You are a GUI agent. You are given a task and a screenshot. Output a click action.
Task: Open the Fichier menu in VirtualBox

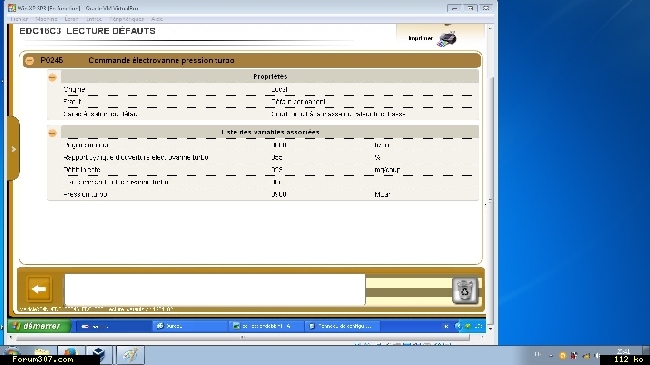pos(19,19)
